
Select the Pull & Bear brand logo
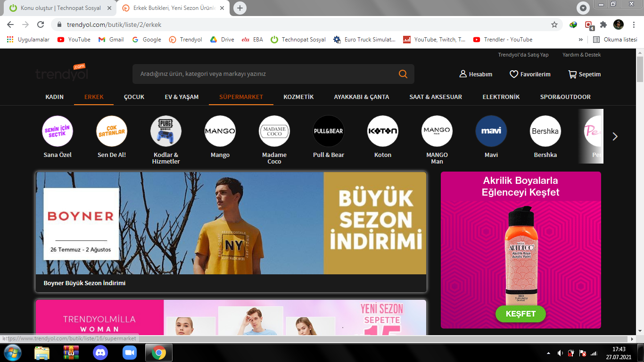329,131
